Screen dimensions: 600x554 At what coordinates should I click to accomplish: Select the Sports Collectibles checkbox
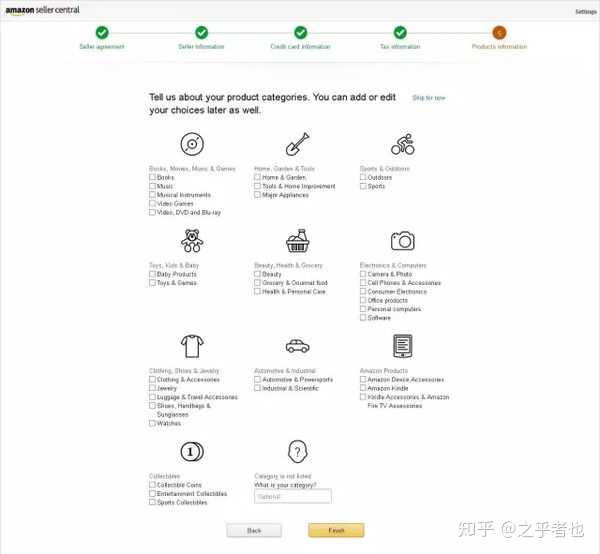[152, 502]
